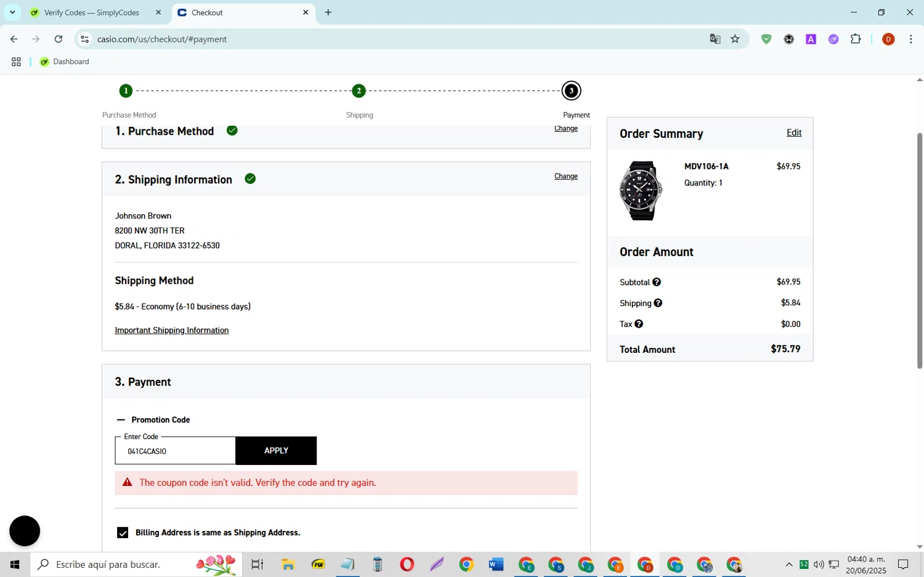Close the Checkout tab
The width and height of the screenshot is (924, 577).
306,12
